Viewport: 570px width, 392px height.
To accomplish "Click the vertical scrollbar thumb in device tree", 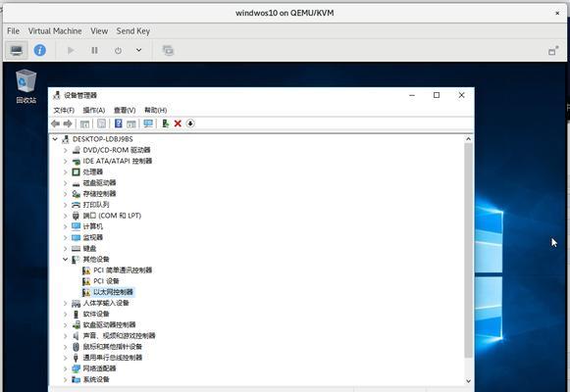I will tap(469, 251).
